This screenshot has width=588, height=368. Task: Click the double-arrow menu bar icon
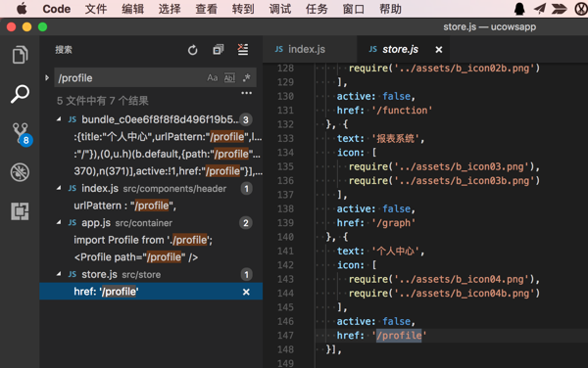coord(560,9)
